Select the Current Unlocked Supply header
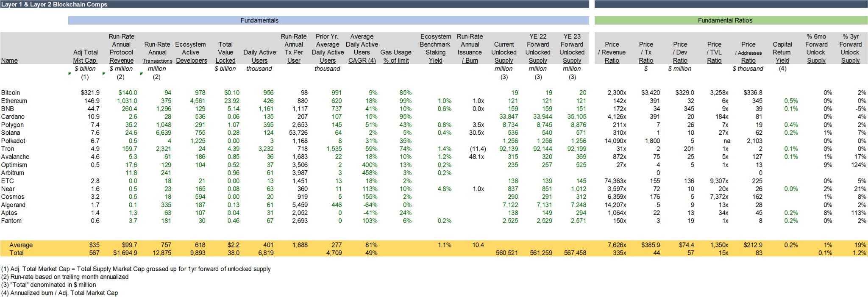This screenshot has height=297, width=868. [504, 53]
